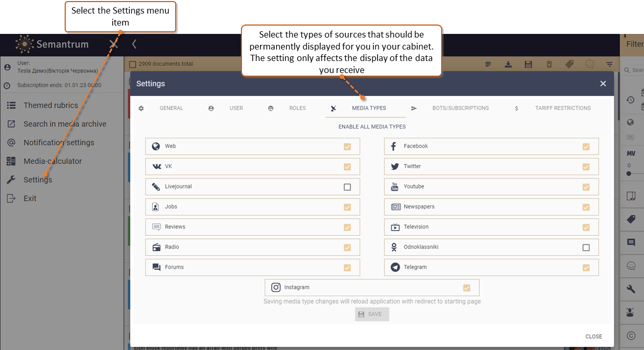Image resolution: width=644 pixels, height=350 pixels.
Task: Enable the Odnoklassniki checkbox
Action: tap(586, 247)
